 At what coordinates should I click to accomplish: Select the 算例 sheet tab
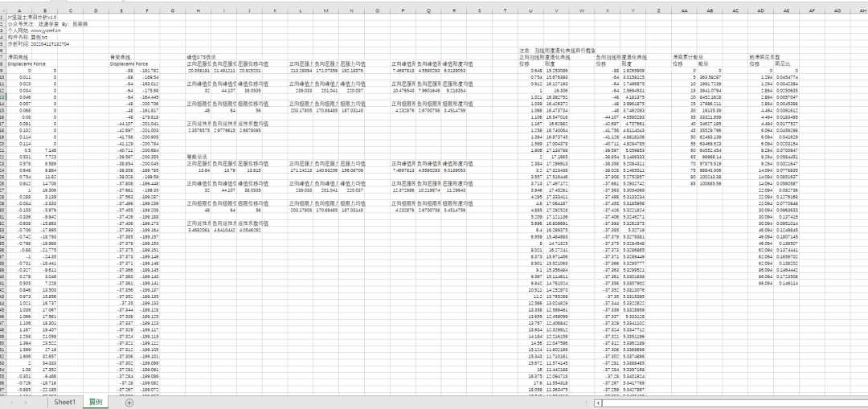click(96, 403)
